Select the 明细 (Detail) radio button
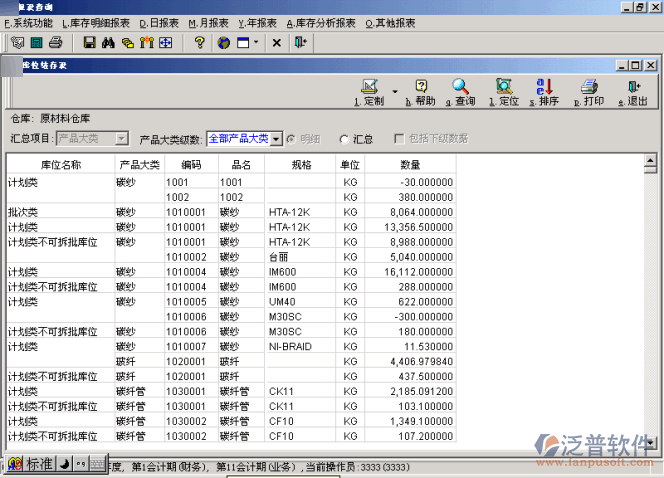Image resolution: width=664 pixels, height=478 pixels. [x=291, y=139]
